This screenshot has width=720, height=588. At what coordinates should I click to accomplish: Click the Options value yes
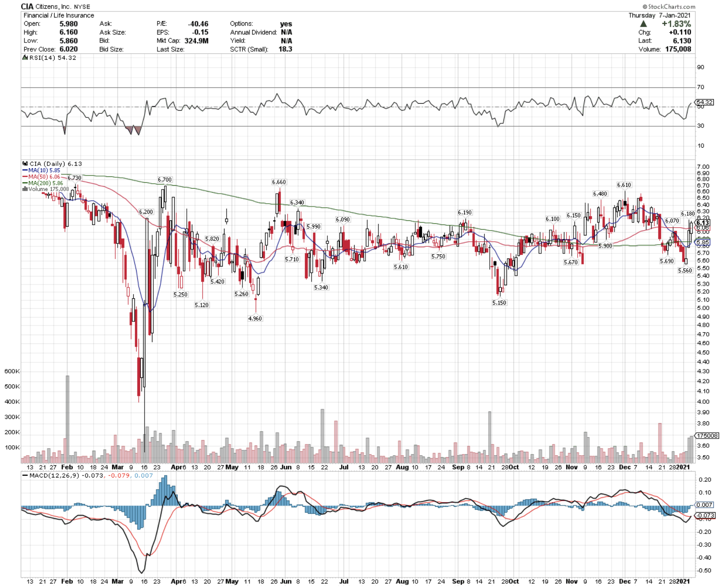tap(286, 24)
